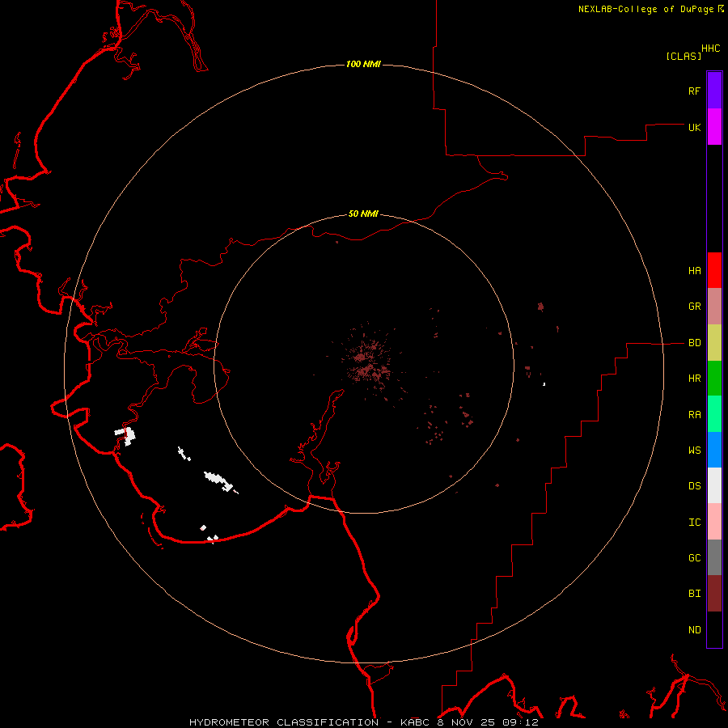Click the ND legend label
This screenshot has height=728, width=728.
pos(695,629)
